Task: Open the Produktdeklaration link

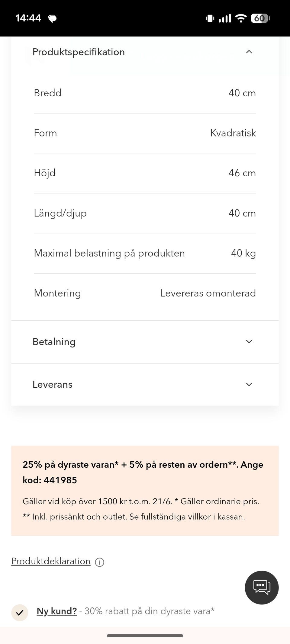Action: [51, 561]
